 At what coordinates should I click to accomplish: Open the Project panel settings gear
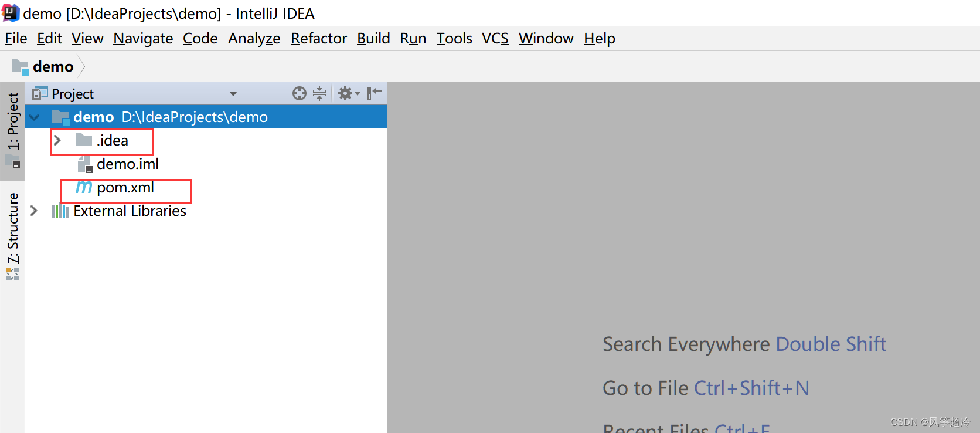click(x=346, y=93)
